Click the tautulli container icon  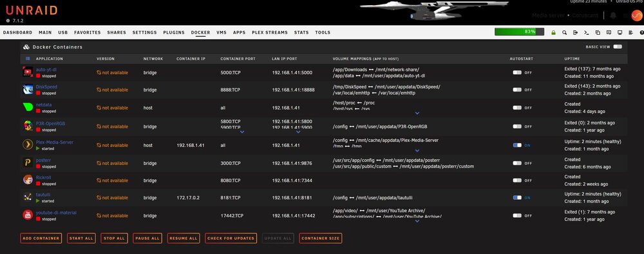coord(28,197)
